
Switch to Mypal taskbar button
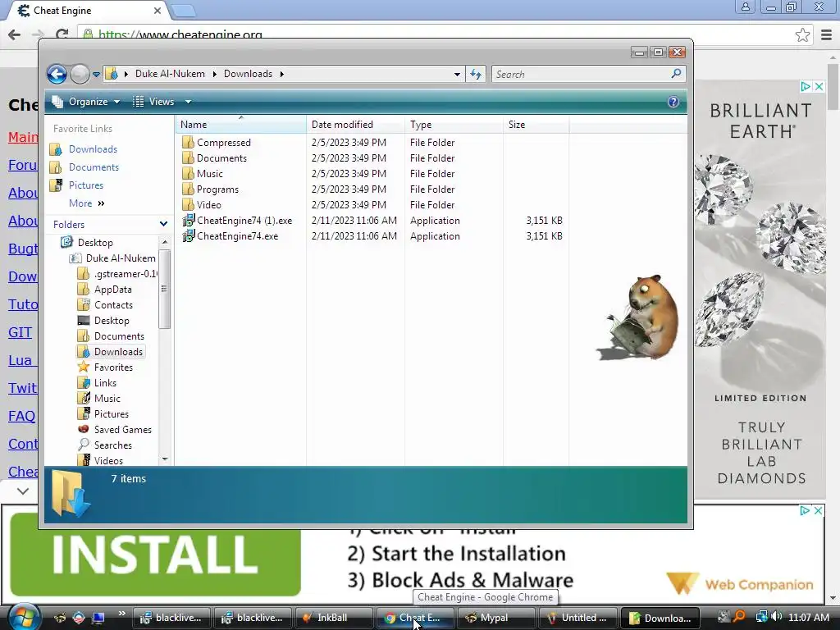click(x=495, y=618)
